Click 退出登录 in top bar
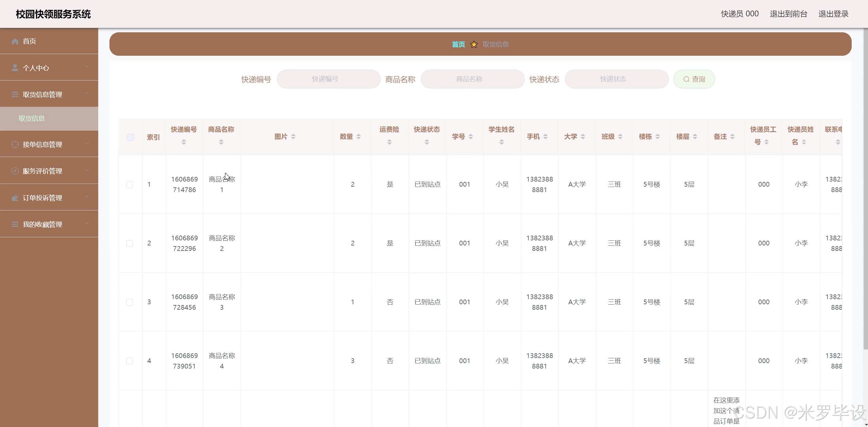Screen dimensions: 868x427 point(833,14)
